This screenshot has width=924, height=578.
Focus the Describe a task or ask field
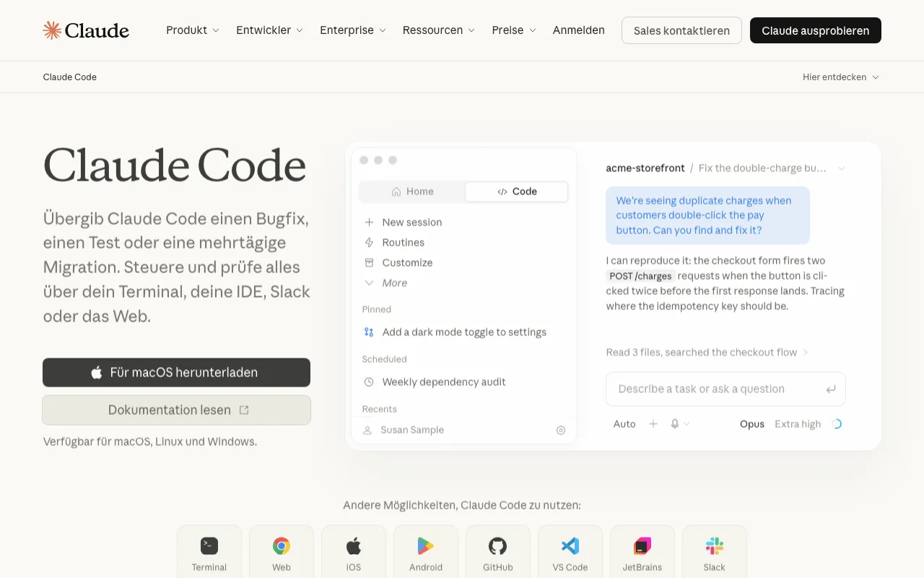[x=725, y=389]
